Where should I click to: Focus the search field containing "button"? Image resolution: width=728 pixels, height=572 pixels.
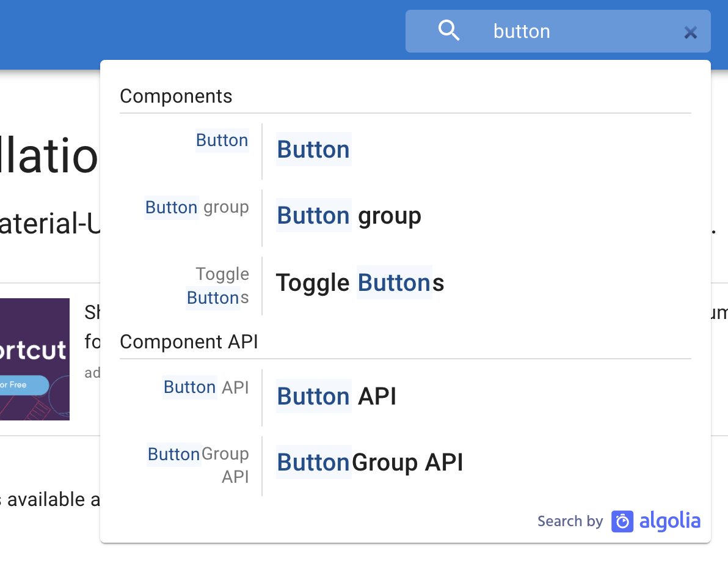coord(574,31)
